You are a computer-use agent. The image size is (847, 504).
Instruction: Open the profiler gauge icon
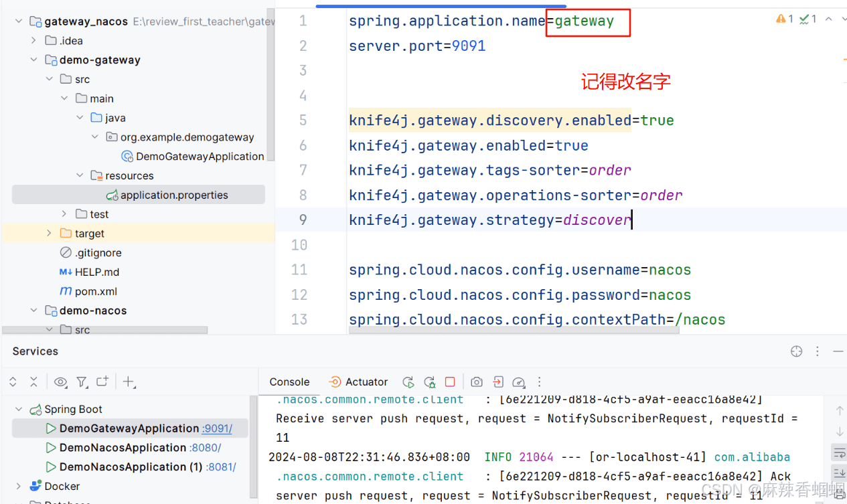(518, 382)
